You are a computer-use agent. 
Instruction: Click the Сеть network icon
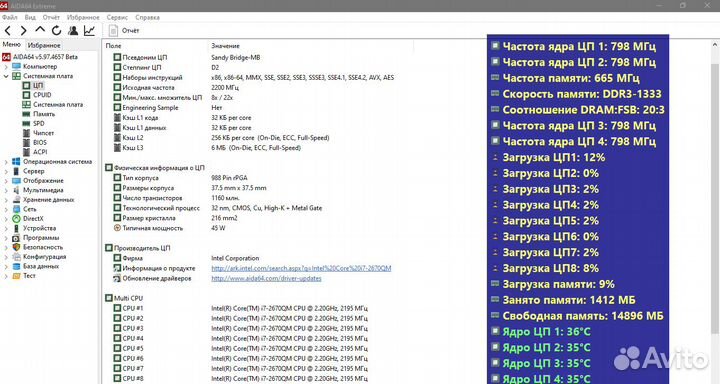(16, 209)
